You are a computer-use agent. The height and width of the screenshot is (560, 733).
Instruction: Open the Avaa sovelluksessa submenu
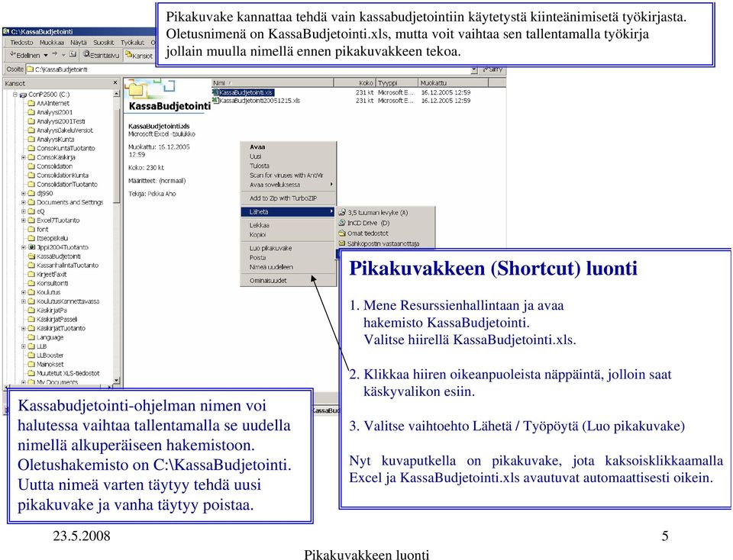coord(288,185)
